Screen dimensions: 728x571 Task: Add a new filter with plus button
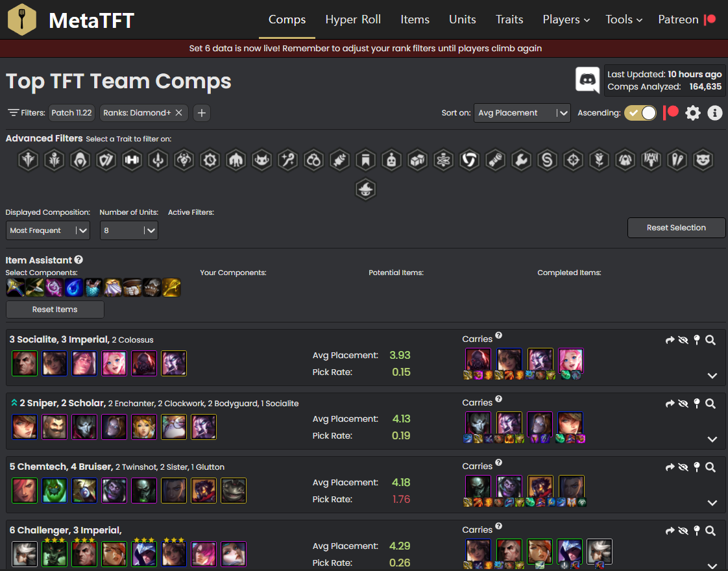[x=202, y=113]
